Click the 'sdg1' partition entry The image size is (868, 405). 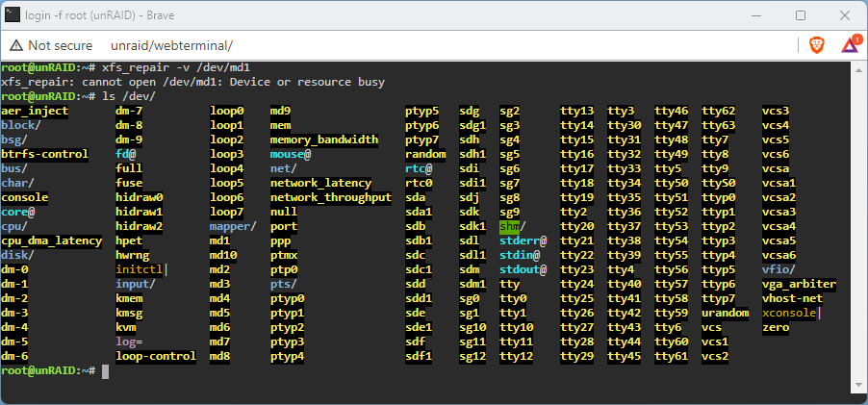(472, 125)
